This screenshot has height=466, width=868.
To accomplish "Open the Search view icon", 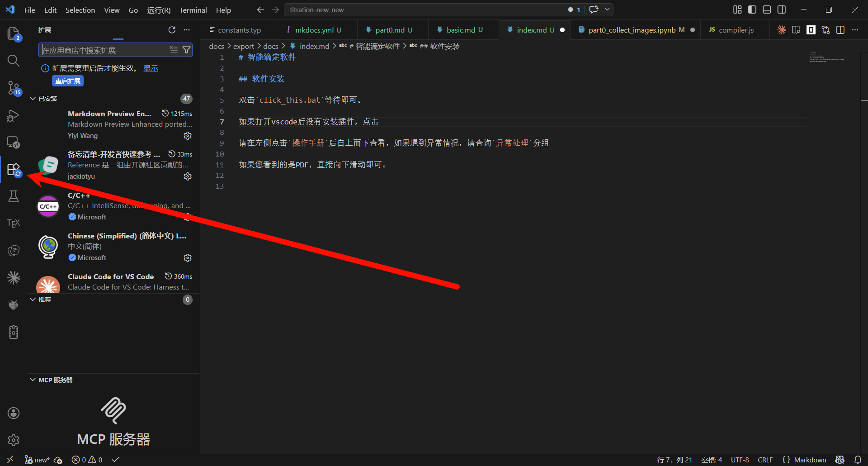I will [x=14, y=61].
